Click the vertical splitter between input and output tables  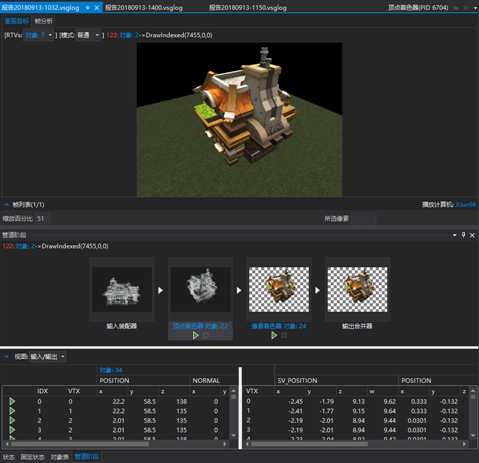[x=240, y=407]
